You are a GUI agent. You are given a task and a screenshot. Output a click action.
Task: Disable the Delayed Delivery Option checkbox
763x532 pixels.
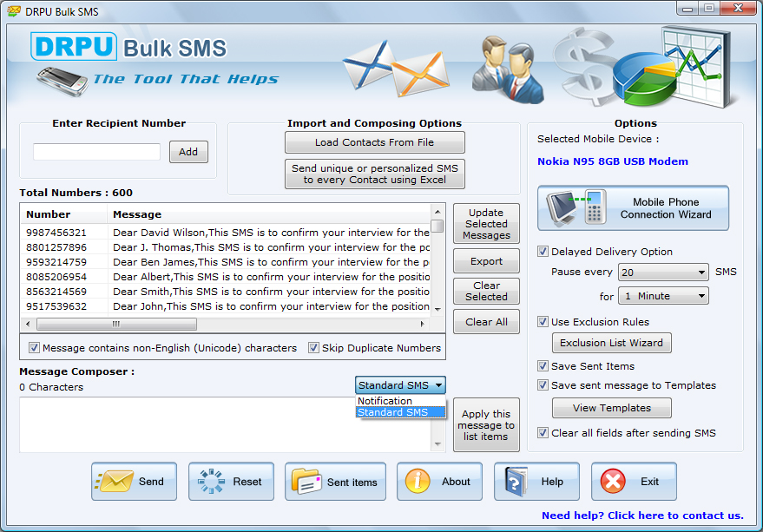click(543, 252)
